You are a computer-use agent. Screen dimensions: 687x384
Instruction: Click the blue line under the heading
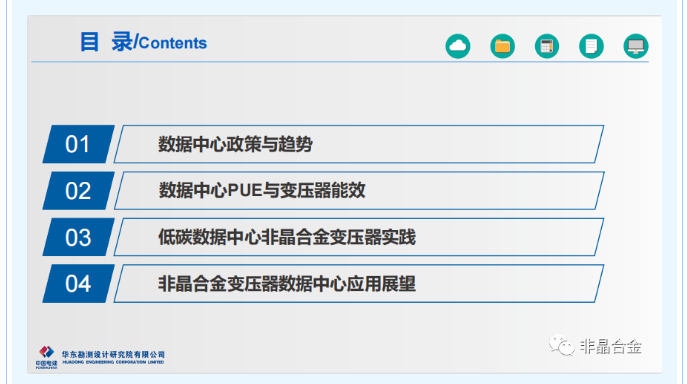click(x=340, y=62)
